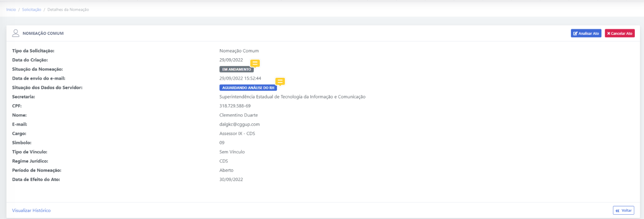Click the Cargo label

19,133
